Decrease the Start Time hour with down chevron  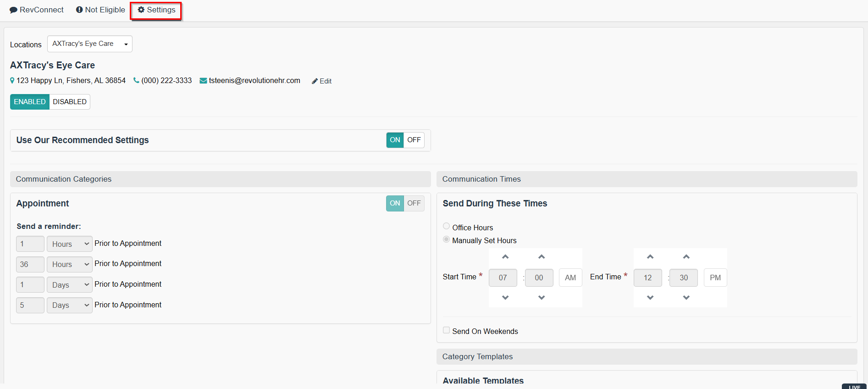[x=505, y=298]
